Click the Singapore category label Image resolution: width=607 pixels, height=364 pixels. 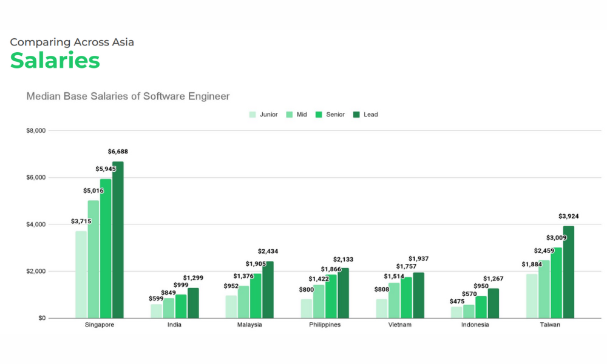(x=100, y=325)
